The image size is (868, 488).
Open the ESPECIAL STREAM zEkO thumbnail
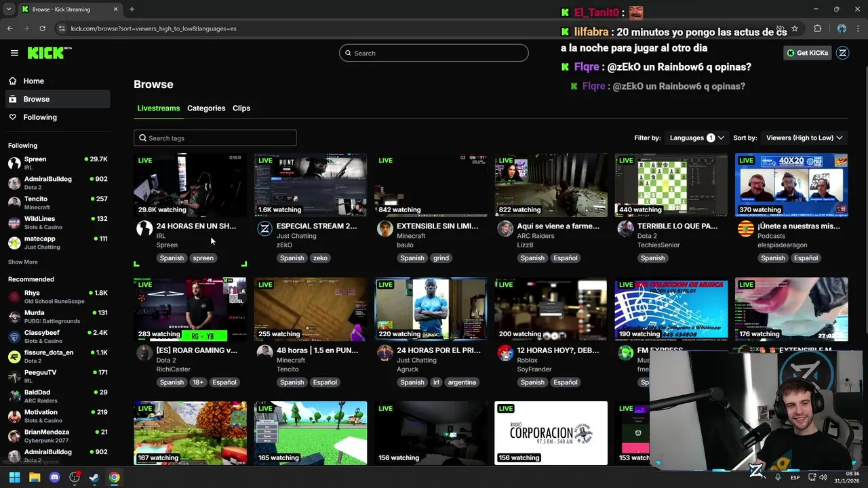click(x=311, y=185)
